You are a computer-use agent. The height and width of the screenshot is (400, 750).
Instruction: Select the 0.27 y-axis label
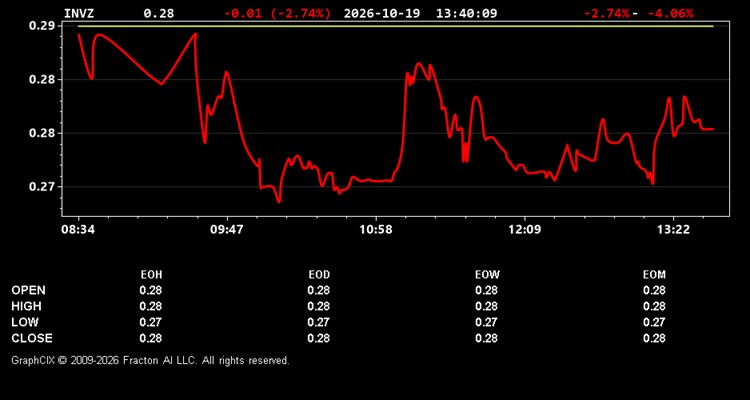42,187
